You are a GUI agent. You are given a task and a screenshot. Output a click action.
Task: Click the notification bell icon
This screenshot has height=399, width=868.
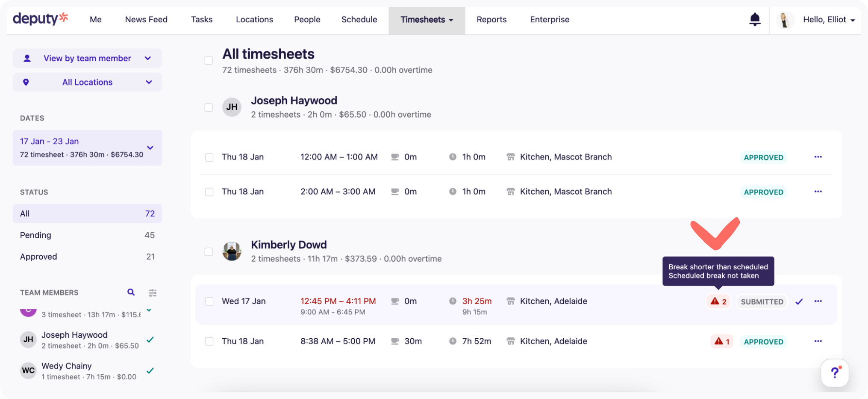coord(755,19)
